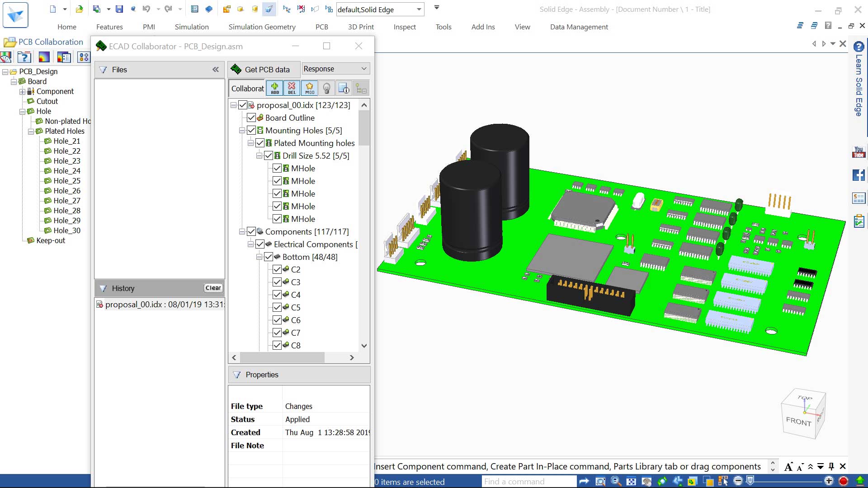Viewport: 868px width, 488px height.
Task: Uncheck the Board Outline checkbox
Action: (251, 118)
